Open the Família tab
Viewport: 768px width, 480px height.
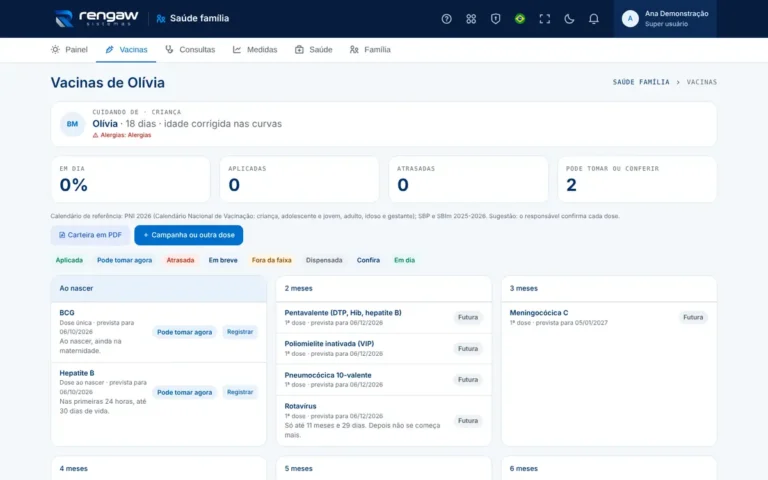click(370, 49)
